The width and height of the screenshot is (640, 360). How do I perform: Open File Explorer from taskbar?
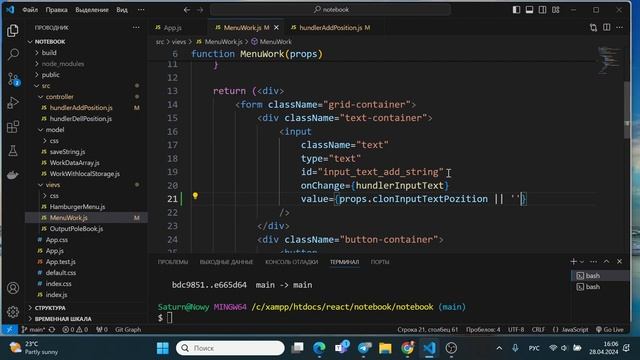click(385, 348)
